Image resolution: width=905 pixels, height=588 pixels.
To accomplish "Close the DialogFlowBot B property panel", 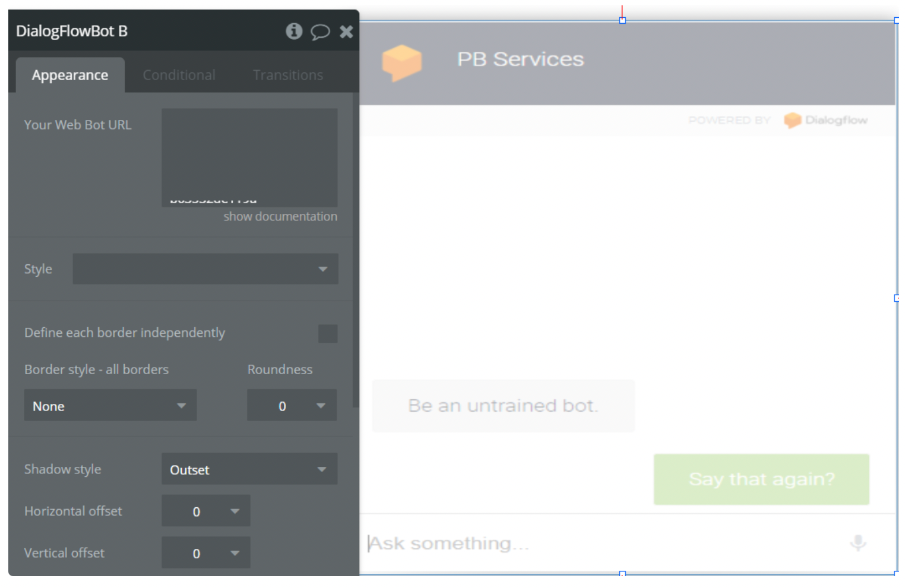I will (x=346, y=31).
